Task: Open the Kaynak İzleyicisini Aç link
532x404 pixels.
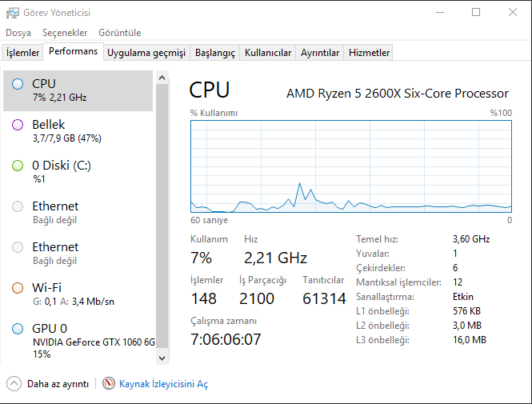Action: (163, 384)
